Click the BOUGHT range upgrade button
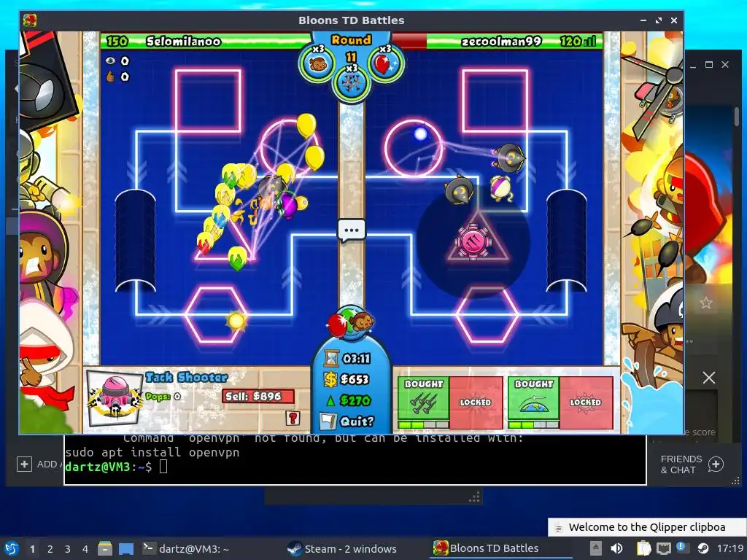 (x=533, y=398)
